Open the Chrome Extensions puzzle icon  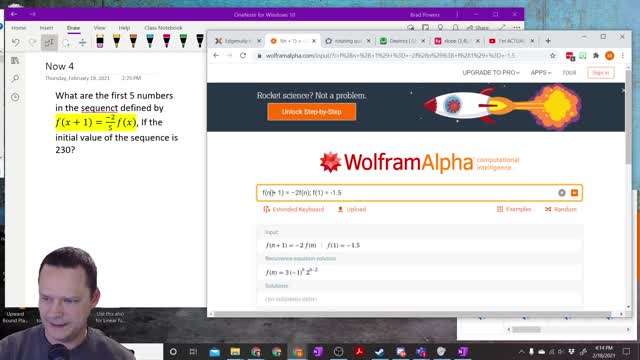596,56
